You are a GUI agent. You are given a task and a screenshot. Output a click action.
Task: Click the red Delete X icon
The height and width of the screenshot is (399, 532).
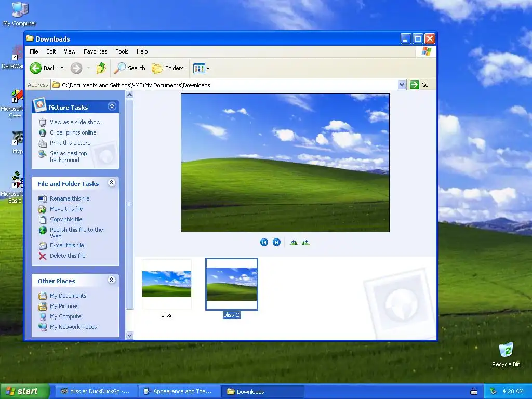point(43,256)
